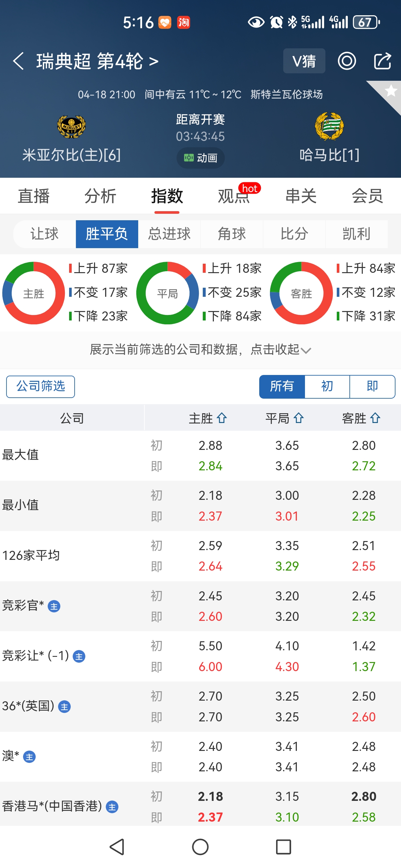Tap the 哈马比 away team logo

coord(329,127)
